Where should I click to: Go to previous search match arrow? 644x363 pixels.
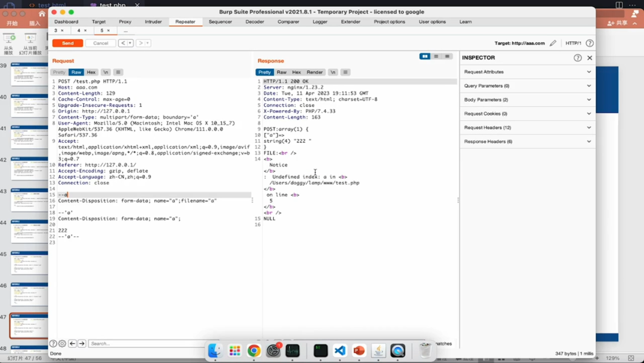click(72, 343)
